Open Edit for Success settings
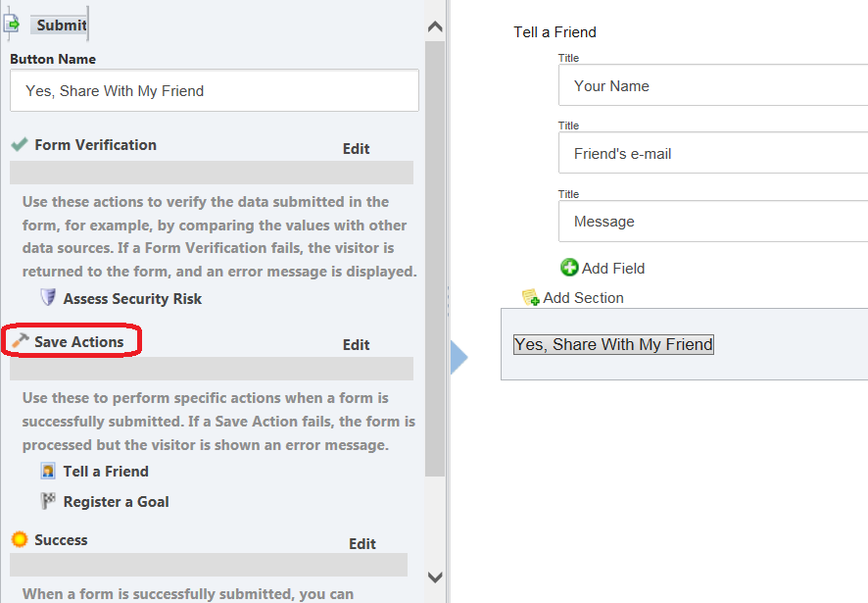Viewport: 868px width, 603px height. pos(362,544)
